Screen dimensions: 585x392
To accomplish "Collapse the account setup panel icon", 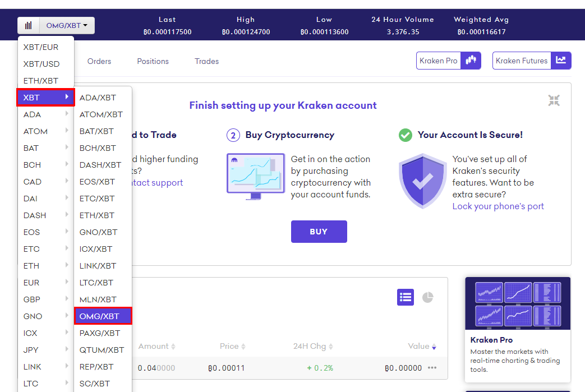I will (x=554, y=100).
